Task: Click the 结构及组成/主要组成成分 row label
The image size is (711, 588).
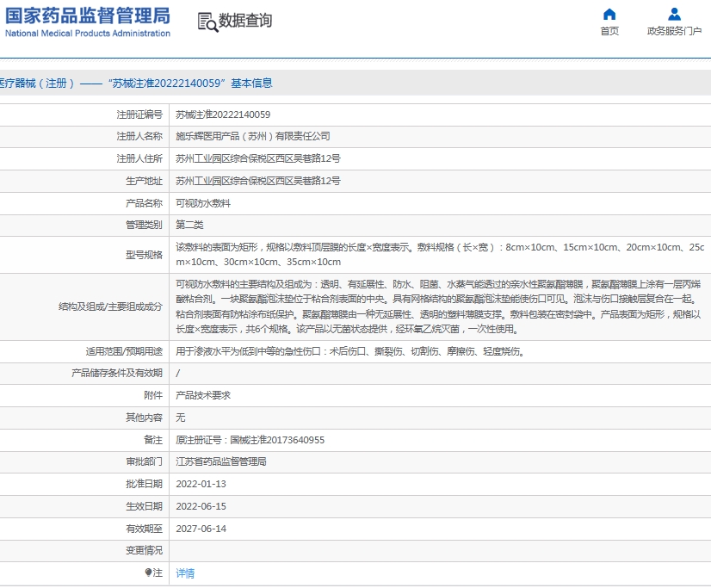Action: tap(110, 306)
